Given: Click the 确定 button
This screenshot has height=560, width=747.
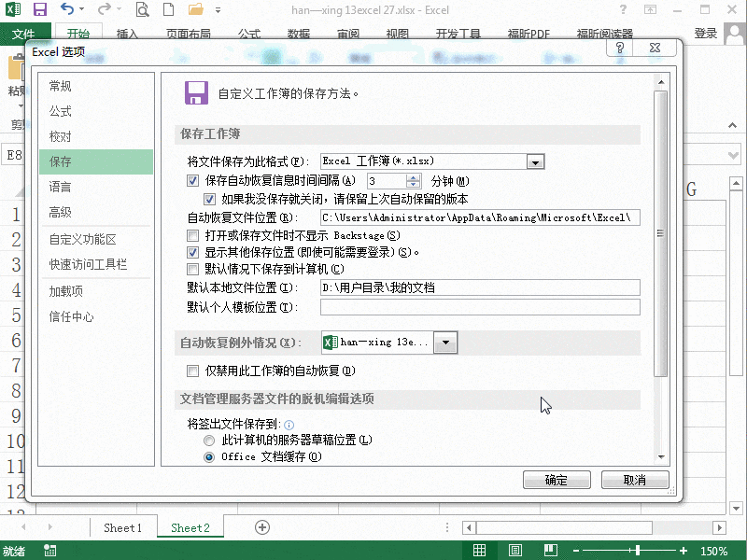Looking at the screenshot, I should coord(557,480).
